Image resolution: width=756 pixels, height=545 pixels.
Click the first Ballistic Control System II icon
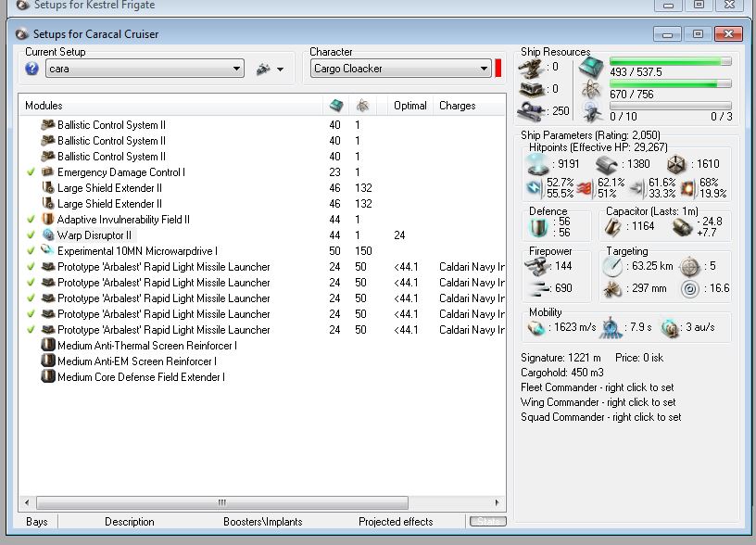point(48,124)
